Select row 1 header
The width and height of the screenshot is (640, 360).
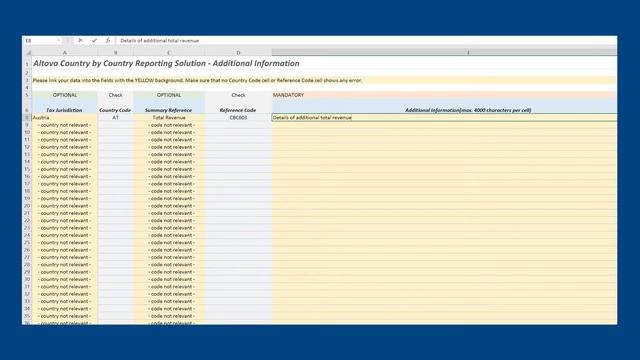[x=27, y=64]
